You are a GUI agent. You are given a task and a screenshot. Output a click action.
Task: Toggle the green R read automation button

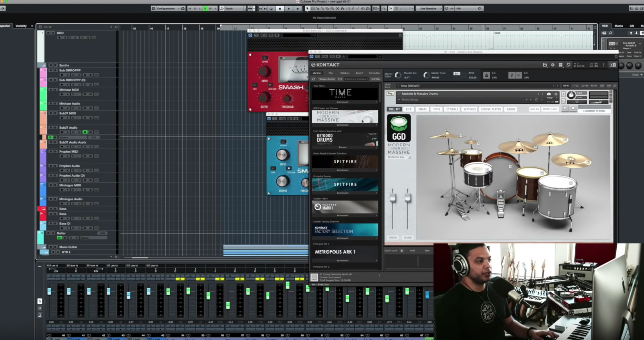tap(205, 8)
